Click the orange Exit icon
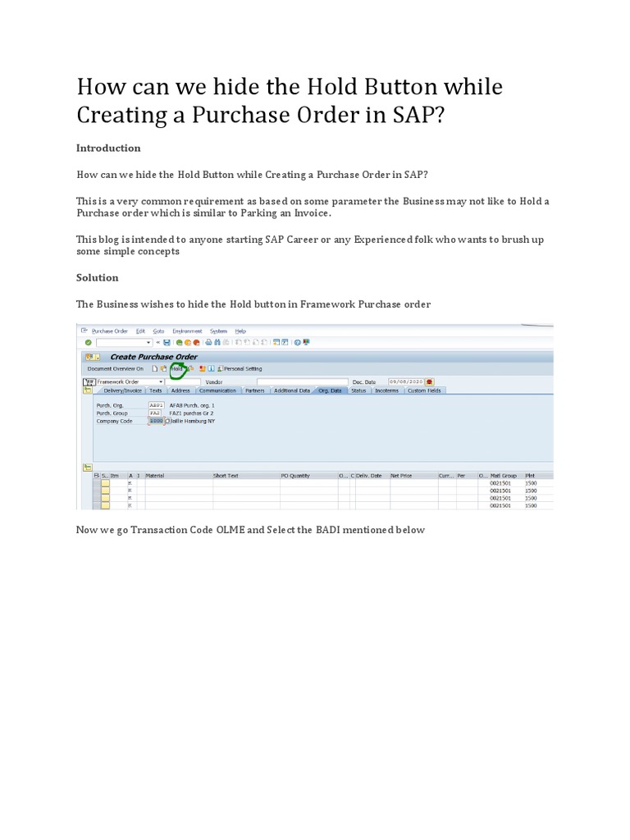 (188, 343)
